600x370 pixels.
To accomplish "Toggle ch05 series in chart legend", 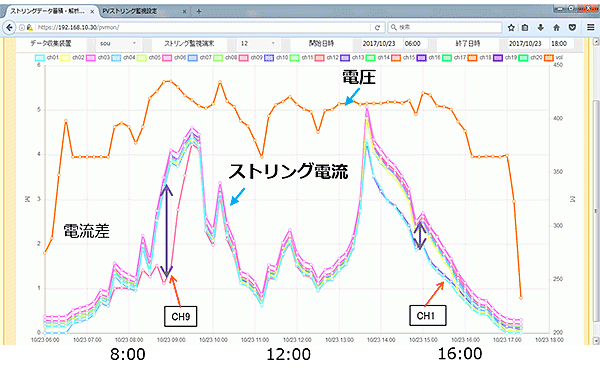I will click(149, 58).
